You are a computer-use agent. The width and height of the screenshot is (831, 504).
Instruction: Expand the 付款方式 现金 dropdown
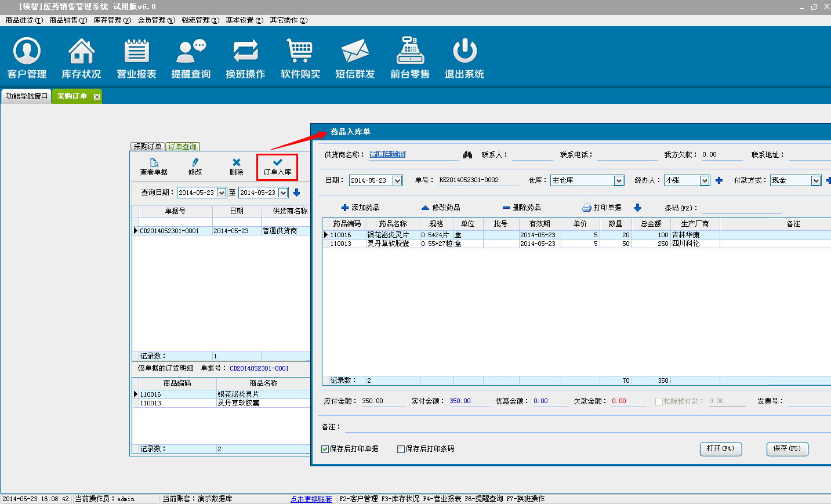(x=816, y=180)
